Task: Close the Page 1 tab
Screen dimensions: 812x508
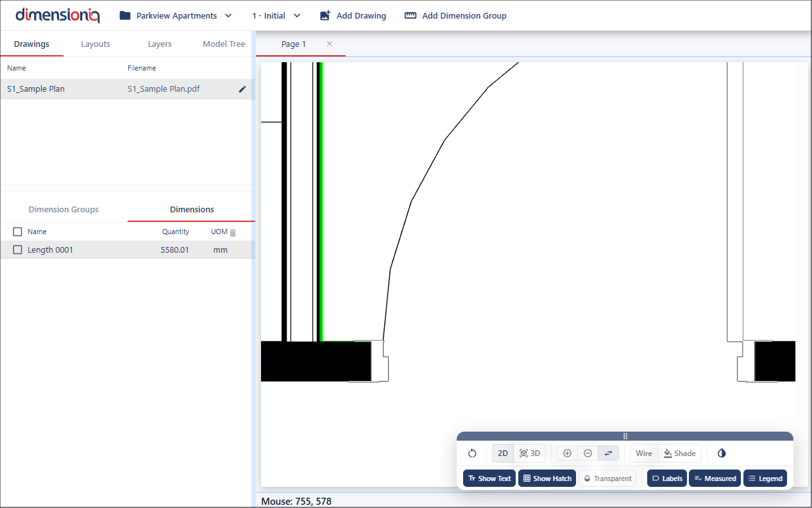Action: coord(330,44)
